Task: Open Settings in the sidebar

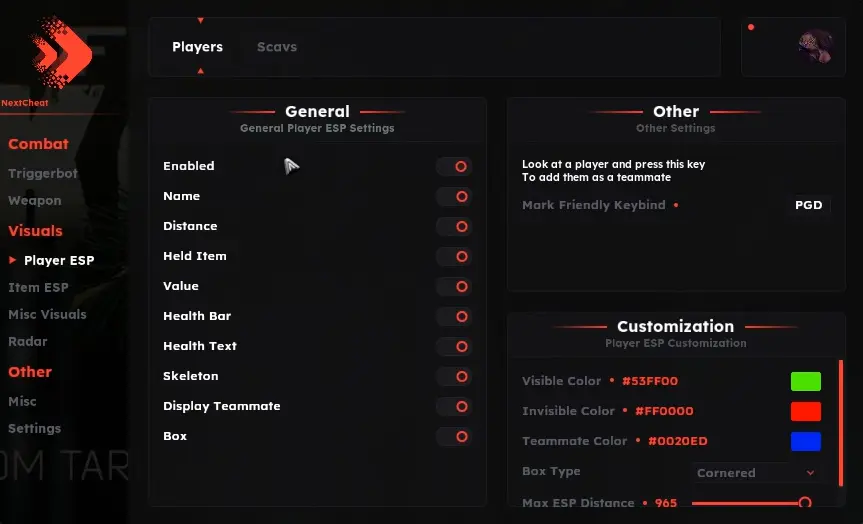Action: [35, 429]
